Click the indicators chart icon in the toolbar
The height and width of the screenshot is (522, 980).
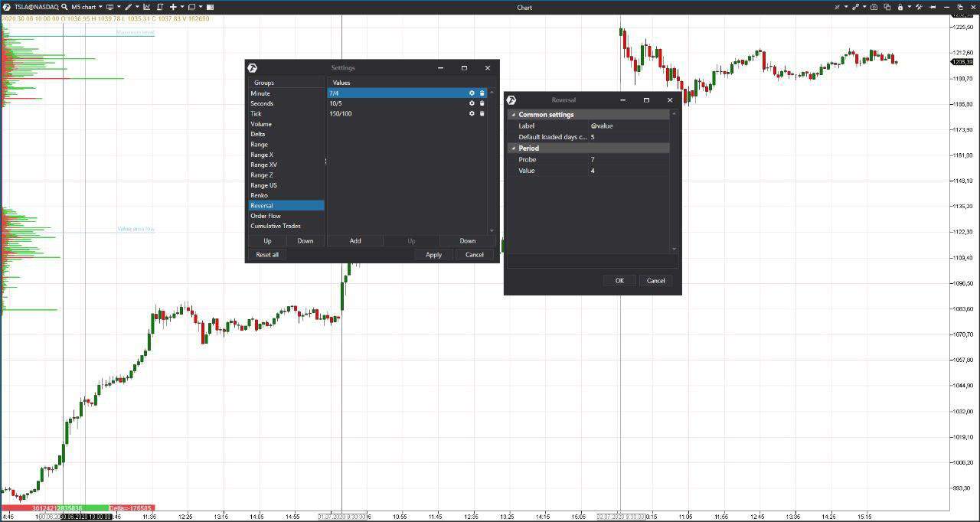[x=146, y=7]
